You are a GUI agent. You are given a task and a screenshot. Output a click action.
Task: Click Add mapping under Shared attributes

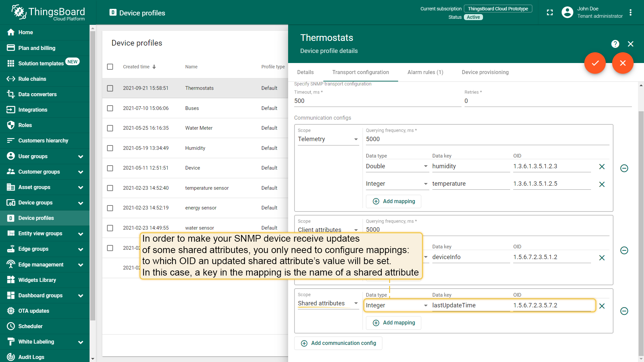[x=394, y=323]
